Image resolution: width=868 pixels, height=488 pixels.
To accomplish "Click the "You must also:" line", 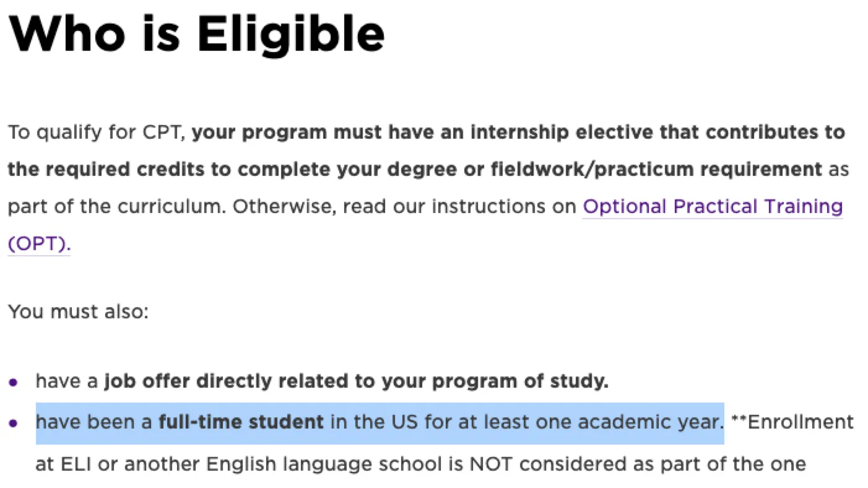I will coord(78,312).
